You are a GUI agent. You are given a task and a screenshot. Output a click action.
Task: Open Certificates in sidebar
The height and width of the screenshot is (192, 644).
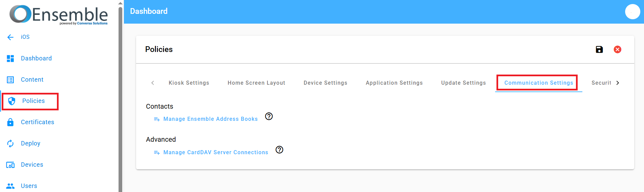coord(37,122)
